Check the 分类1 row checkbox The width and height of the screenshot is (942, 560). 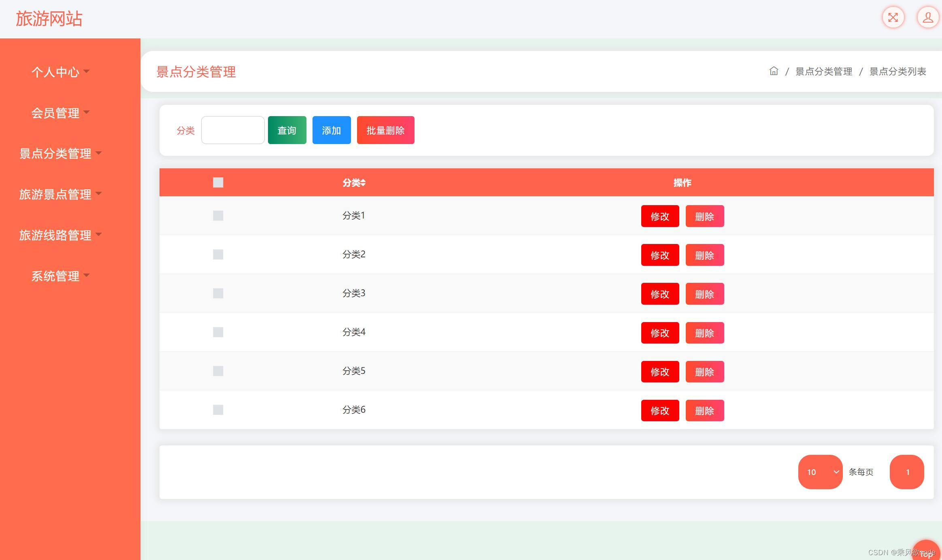pyautogui.click(x=218, y=216)
